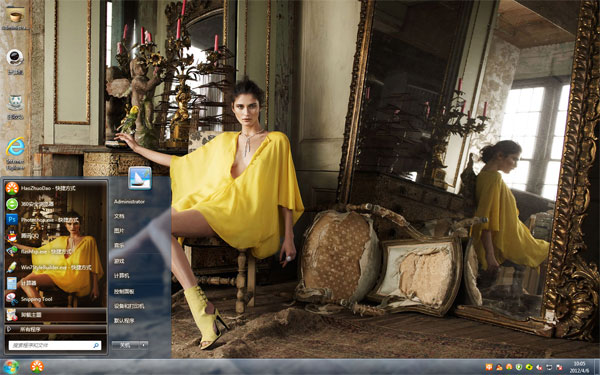Open the black coffee cup desktop icon
Screen dimensions: 600x375
15,57
